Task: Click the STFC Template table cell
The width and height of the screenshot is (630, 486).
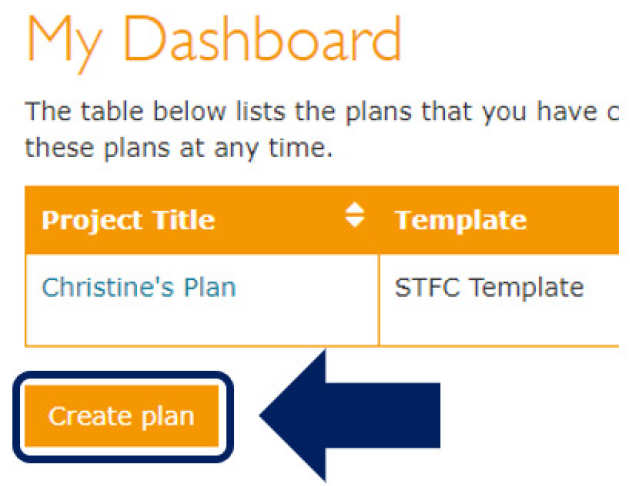Action: [489, 288]
